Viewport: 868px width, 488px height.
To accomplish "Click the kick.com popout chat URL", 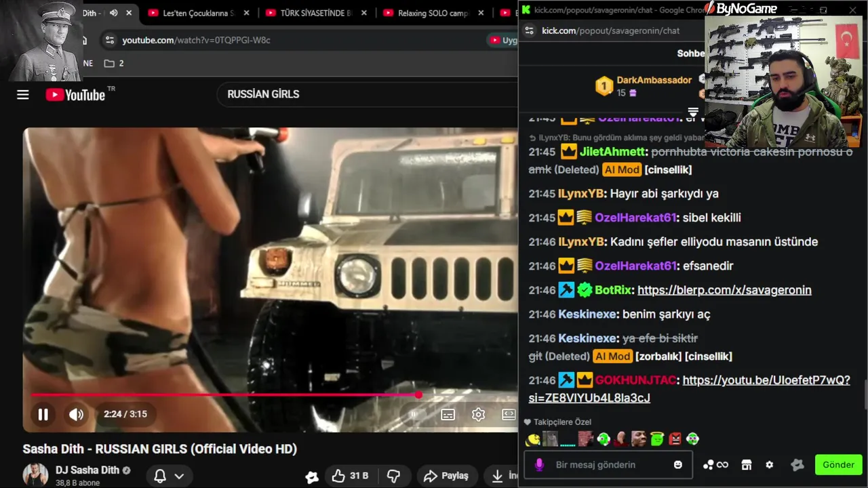I will point(610,30).
